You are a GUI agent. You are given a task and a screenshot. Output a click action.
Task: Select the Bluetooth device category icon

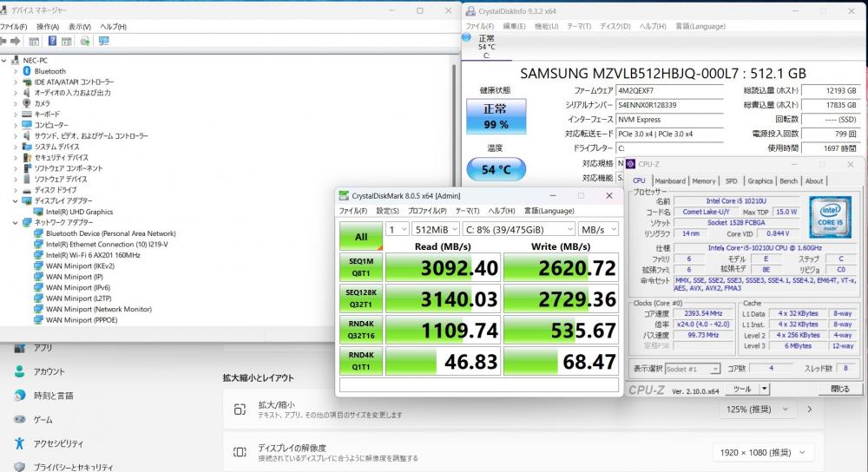(27, 71)
